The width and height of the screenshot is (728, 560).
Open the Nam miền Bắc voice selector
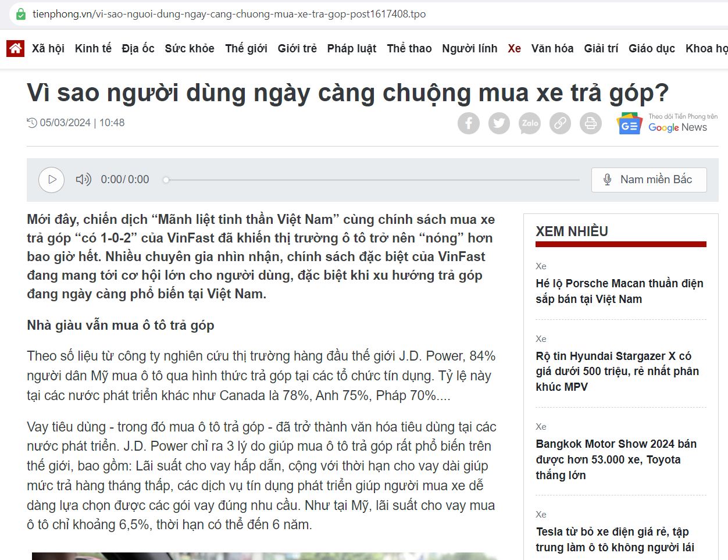649,180
